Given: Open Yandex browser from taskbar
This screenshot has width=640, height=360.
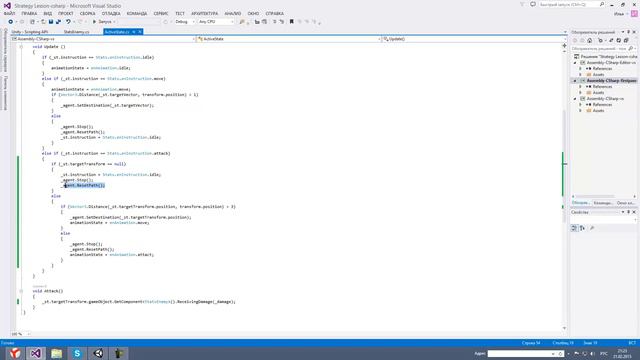Looking at the screenshot, I should [x=15, y=353].
